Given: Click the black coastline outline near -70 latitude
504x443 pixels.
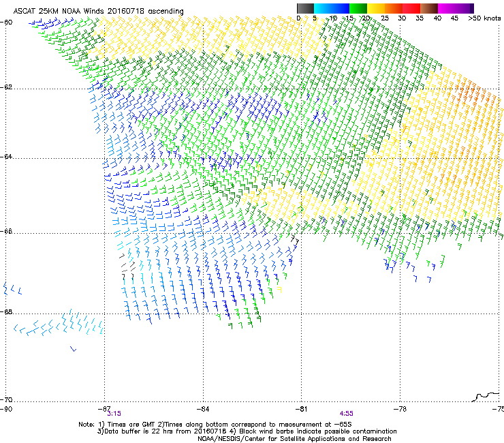Looking at the screenshot, I should (x=486, y=397).
